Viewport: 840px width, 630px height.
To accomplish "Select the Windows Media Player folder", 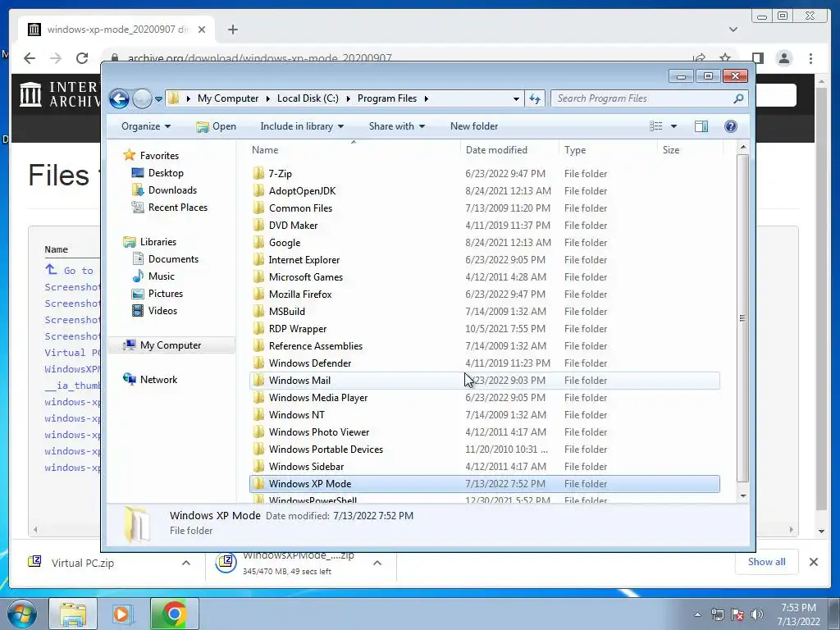I will click(317, 398).
